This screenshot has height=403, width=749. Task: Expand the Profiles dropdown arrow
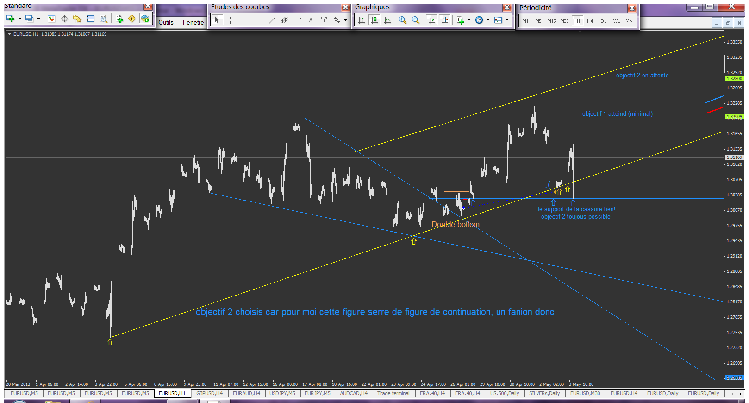tap(39, 19)
